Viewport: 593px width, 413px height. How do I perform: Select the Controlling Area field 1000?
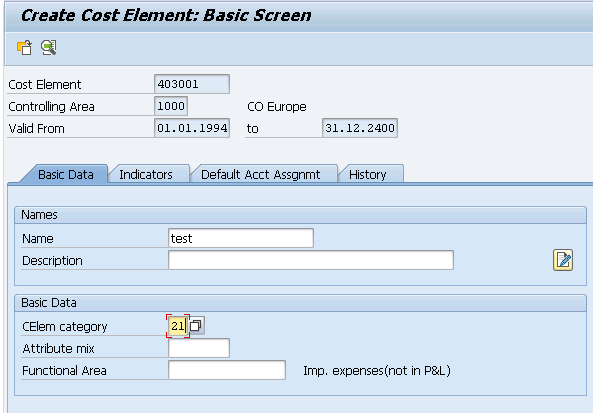171,106
